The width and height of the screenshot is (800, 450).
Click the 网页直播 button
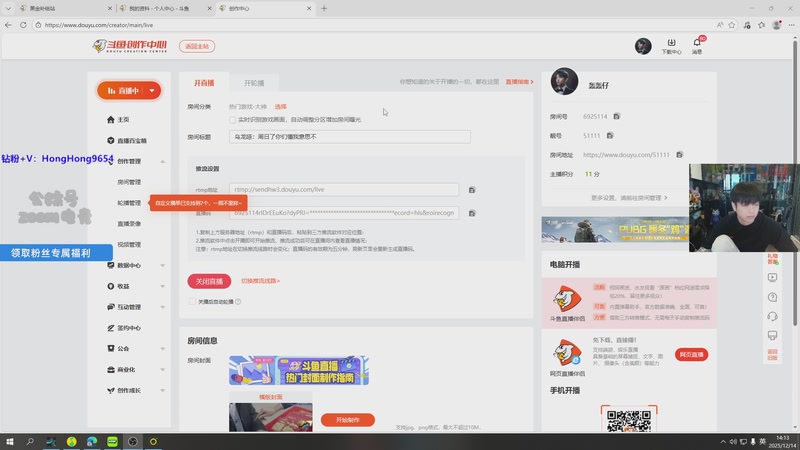[x=692, y=354]
